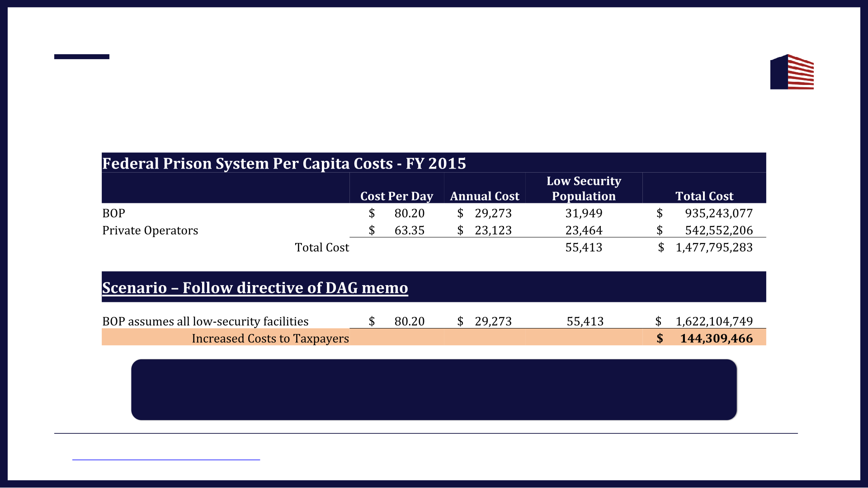
Task: Click Private Operators total cost 542,552,206
Action: [x=719, y=230]
